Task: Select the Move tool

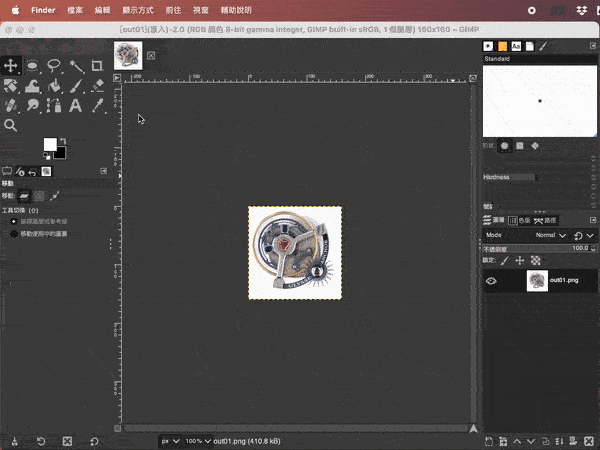Action: [10, 65]
